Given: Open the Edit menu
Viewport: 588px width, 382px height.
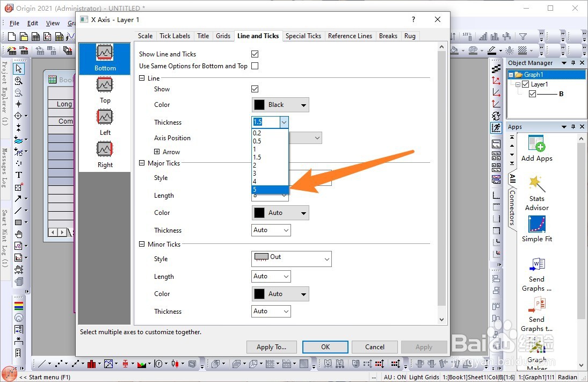Looking at the screenshot, I should tap(33, 23).
